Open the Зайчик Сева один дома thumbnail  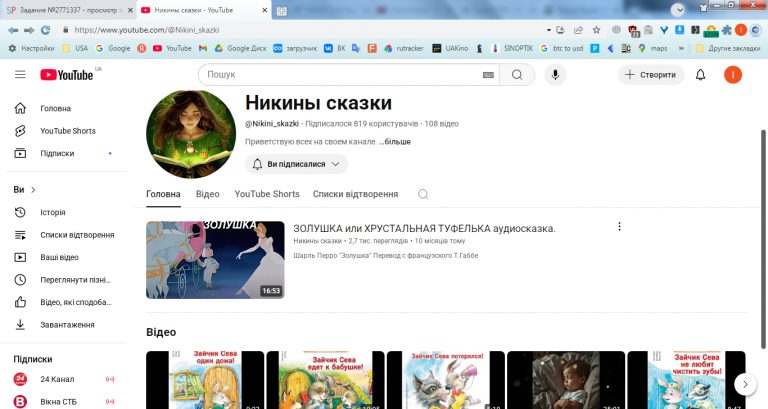pyautogui.click(x=205, y=380)
